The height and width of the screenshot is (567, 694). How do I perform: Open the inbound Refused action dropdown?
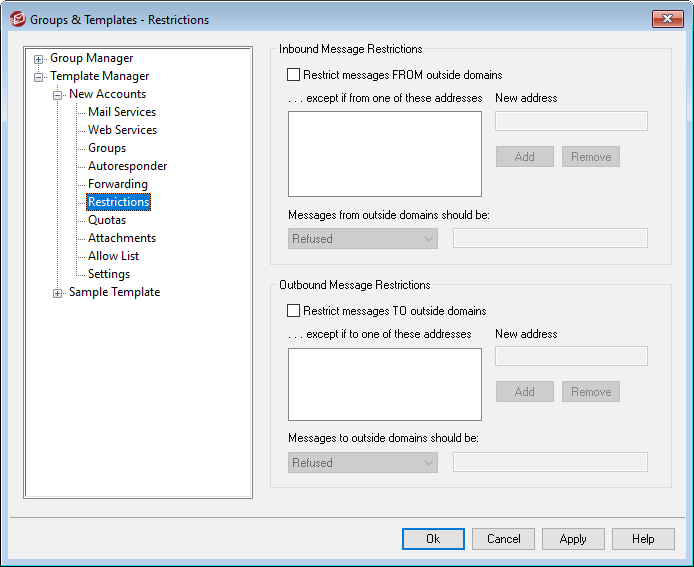[364, 239]
